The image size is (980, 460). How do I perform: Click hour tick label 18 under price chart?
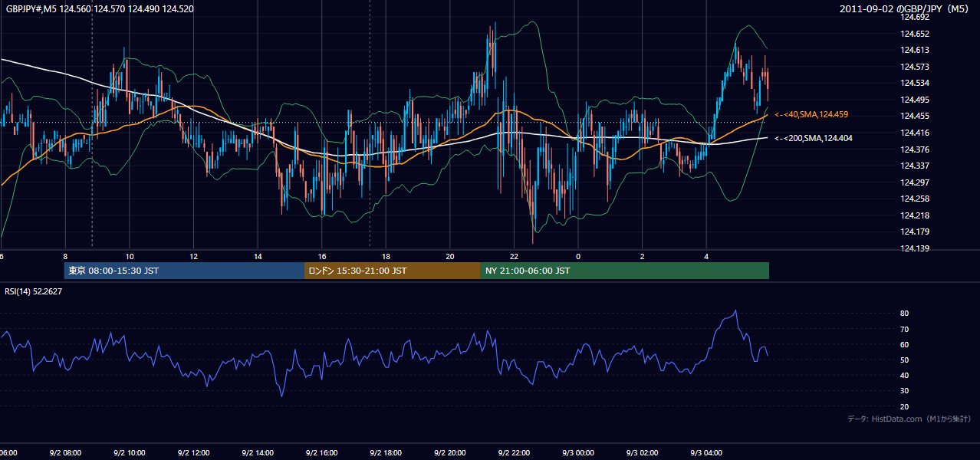[386, 257]
